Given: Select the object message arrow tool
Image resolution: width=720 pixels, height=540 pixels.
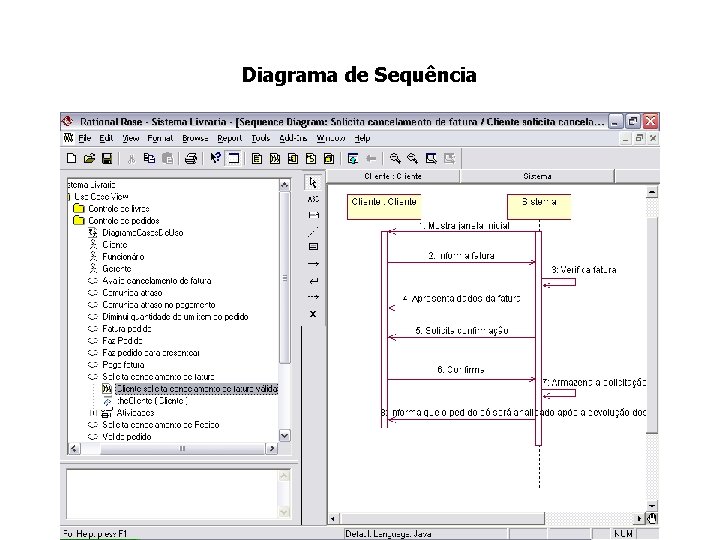Looking at the screenshot, I should [313, 264].
